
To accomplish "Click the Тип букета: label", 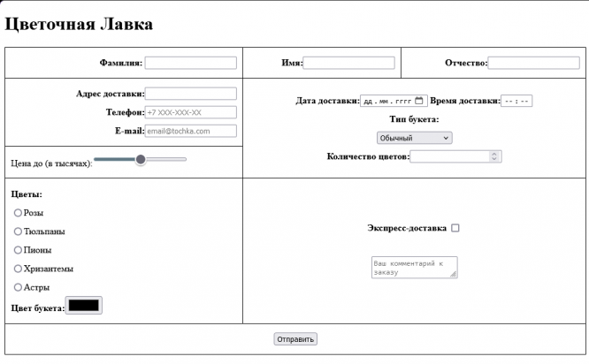I will click(x=414, y=119).
